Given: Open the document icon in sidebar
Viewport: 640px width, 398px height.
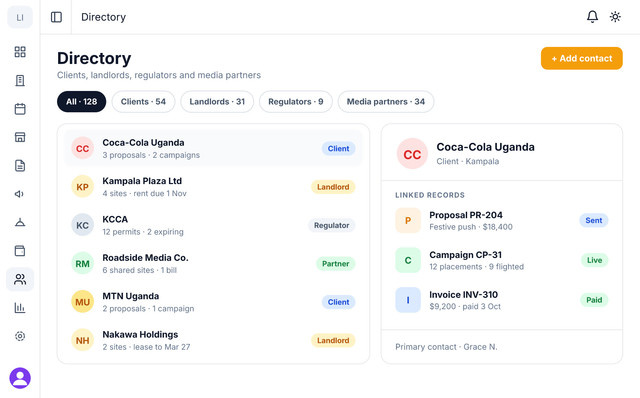Looking at the screenshot, I should 20,166.
